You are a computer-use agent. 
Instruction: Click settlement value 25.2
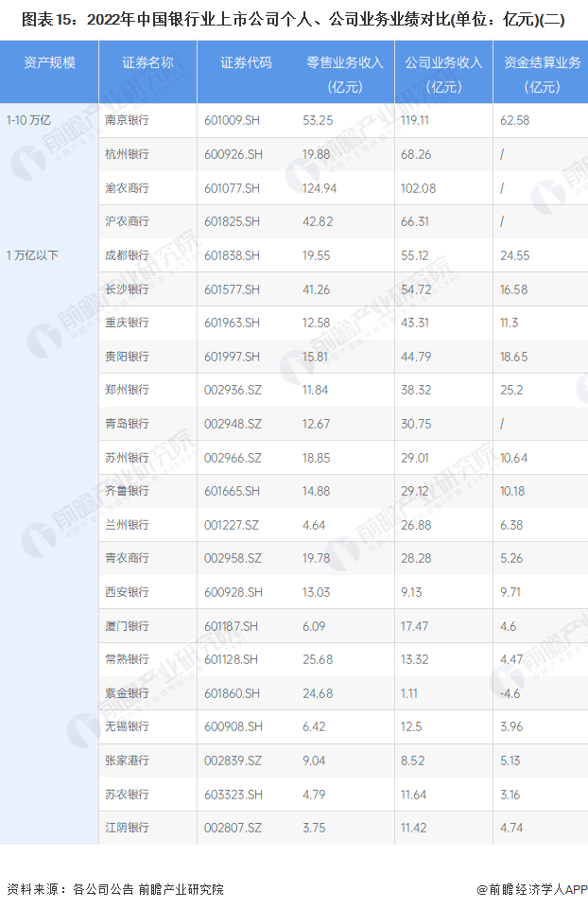click(511, 390)
